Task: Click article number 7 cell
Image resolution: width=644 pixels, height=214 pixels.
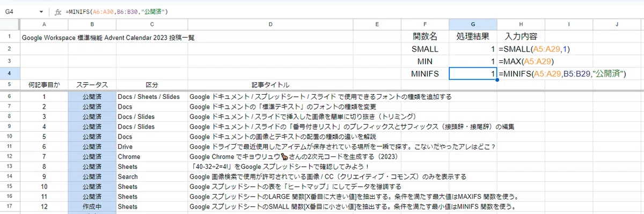Action: (x=43, y=156)
